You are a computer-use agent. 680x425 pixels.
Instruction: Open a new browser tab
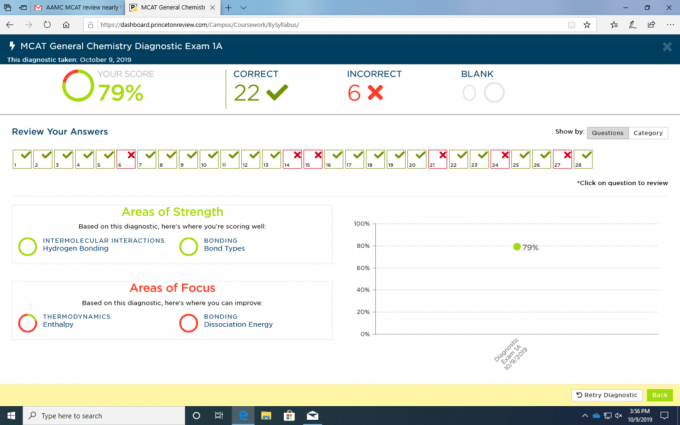[x=228, y=7]
